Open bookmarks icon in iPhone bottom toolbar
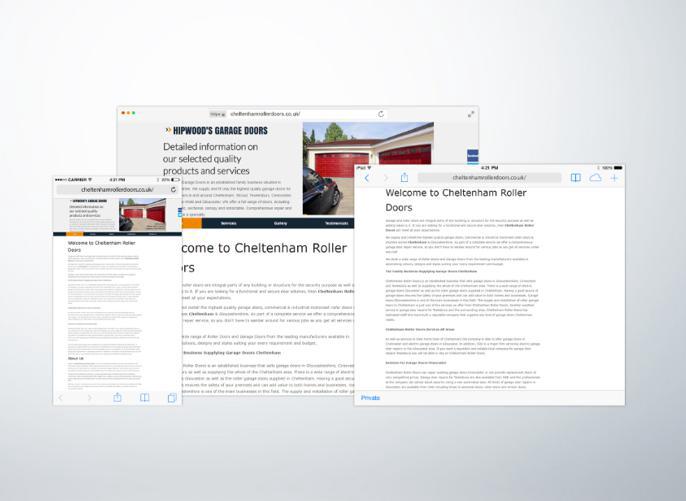 (x=145, y=398)
